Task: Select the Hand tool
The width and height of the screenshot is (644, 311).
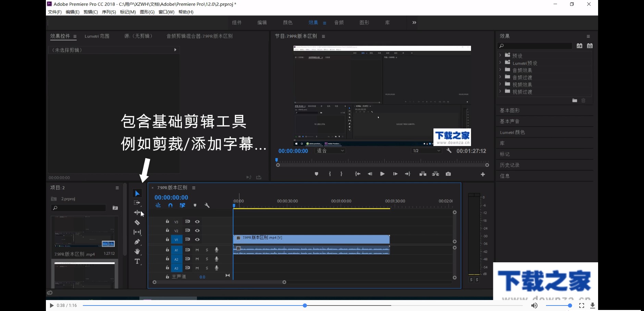Action: click(137, 251)
